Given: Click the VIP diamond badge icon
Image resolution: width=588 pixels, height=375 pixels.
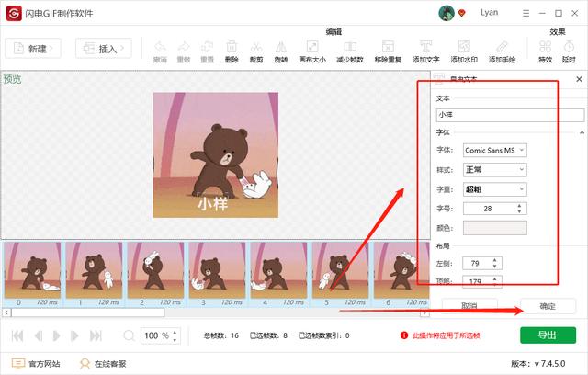Looking at the screenshot, I should 462,14.
